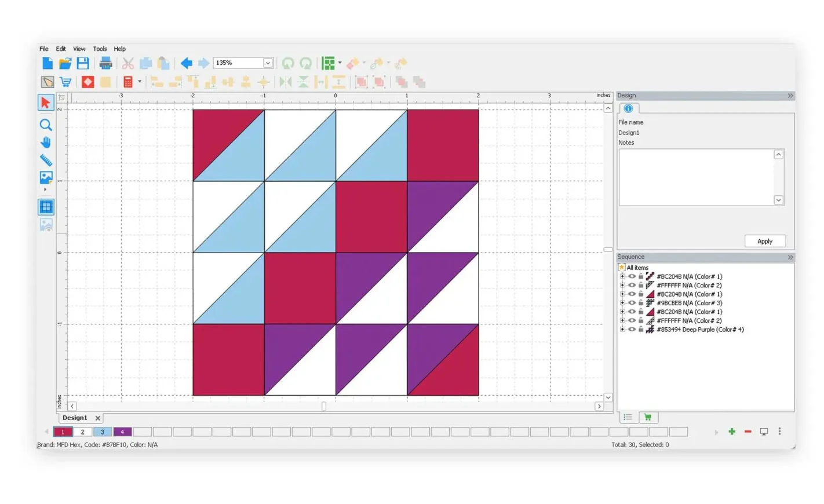824x504 pixels.
Task: Open the 135% zoom level dropdown
Action: click(x=268, y=63)
